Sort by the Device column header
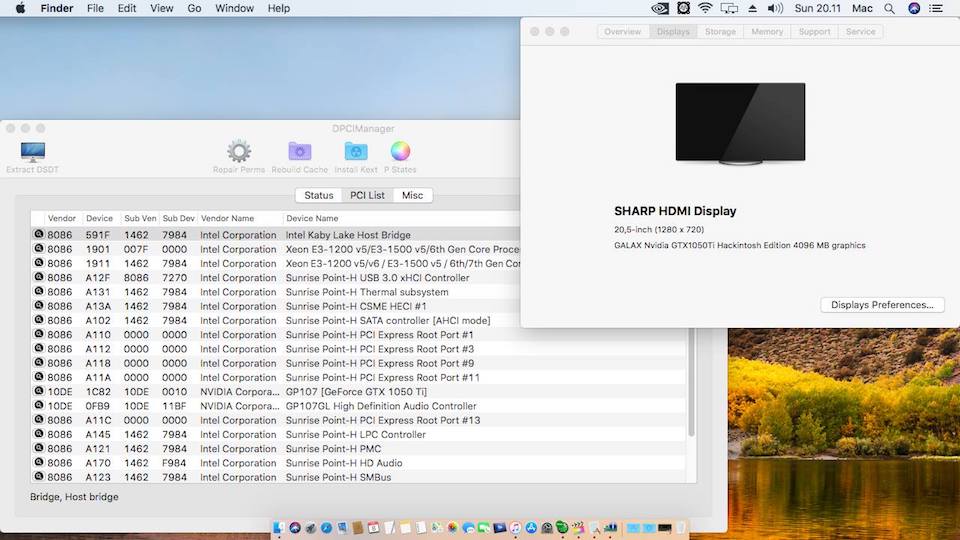Viewport: 960px width, 540px height. (x=100, y=218)
